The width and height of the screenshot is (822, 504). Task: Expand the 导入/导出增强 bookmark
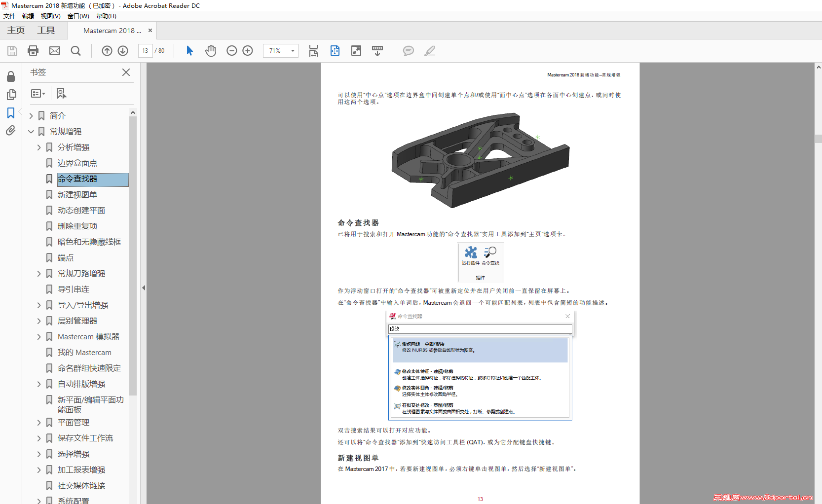point(39,305)
